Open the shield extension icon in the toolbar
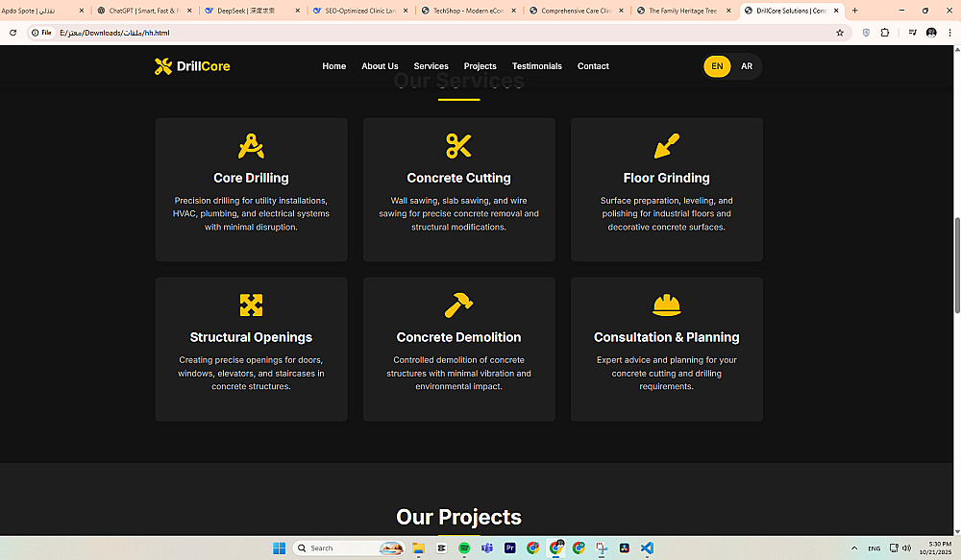 coord(866,33)
